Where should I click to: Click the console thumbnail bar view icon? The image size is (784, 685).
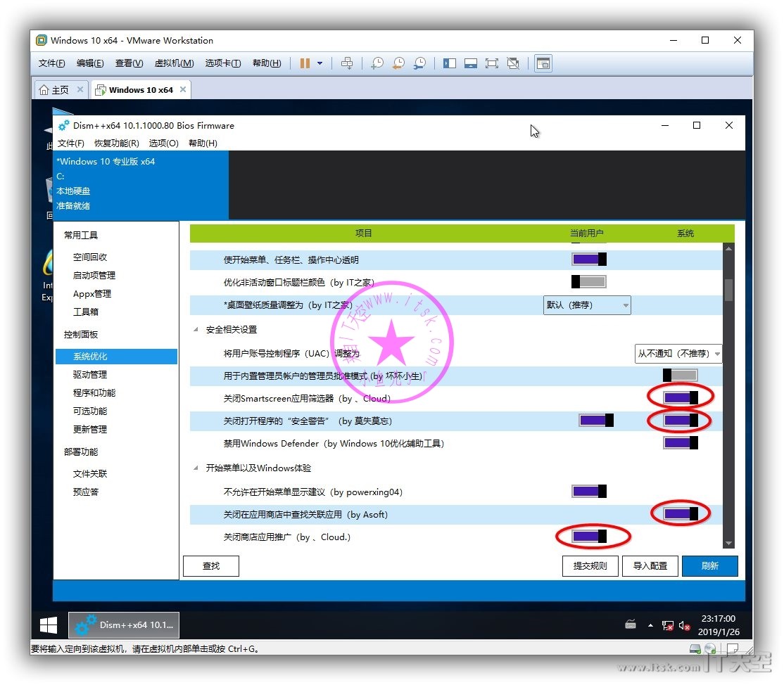pyautogui.click(x=471, y=63)
